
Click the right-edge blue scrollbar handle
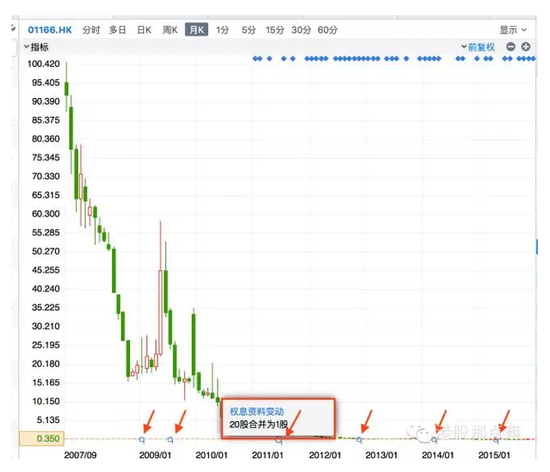click(537, 246)
